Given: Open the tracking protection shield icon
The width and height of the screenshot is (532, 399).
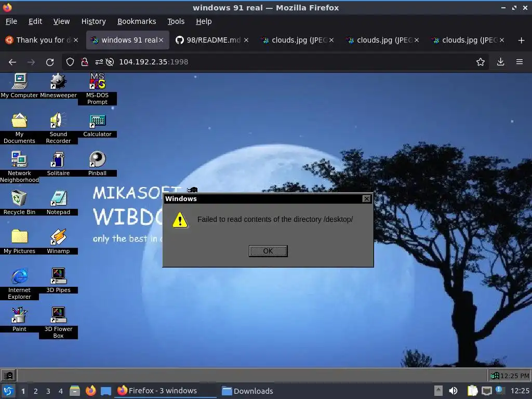Looking at the screenshot, I should click(x=70, y=62).
